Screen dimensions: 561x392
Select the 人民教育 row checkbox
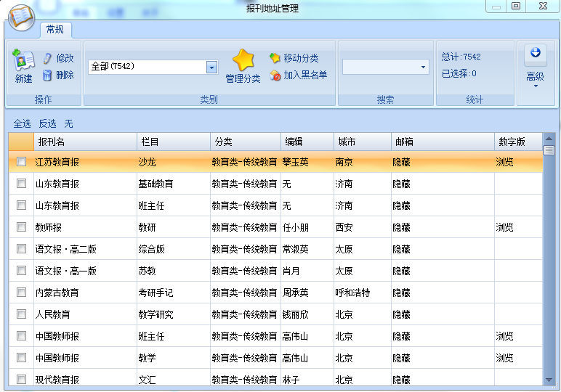click(21, 314)
